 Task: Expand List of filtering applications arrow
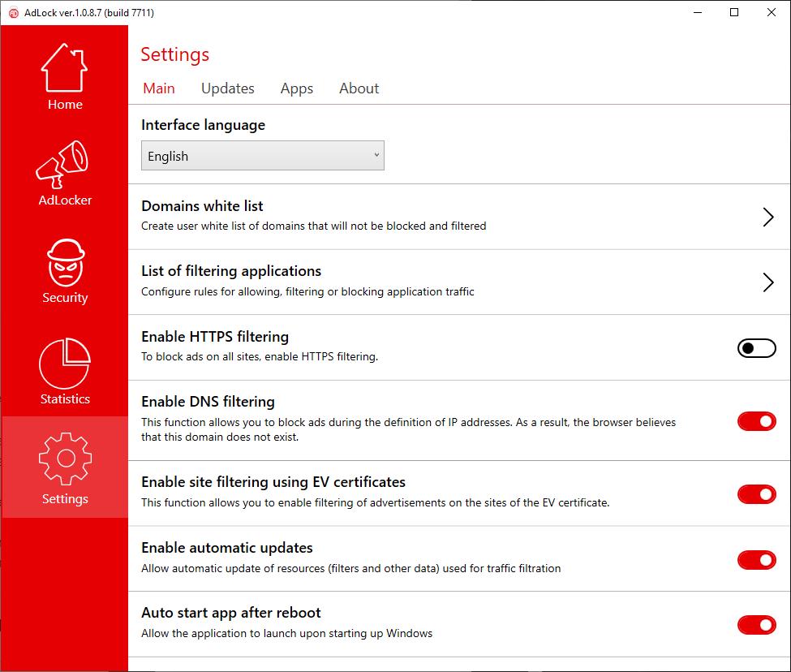click(767, 282)
